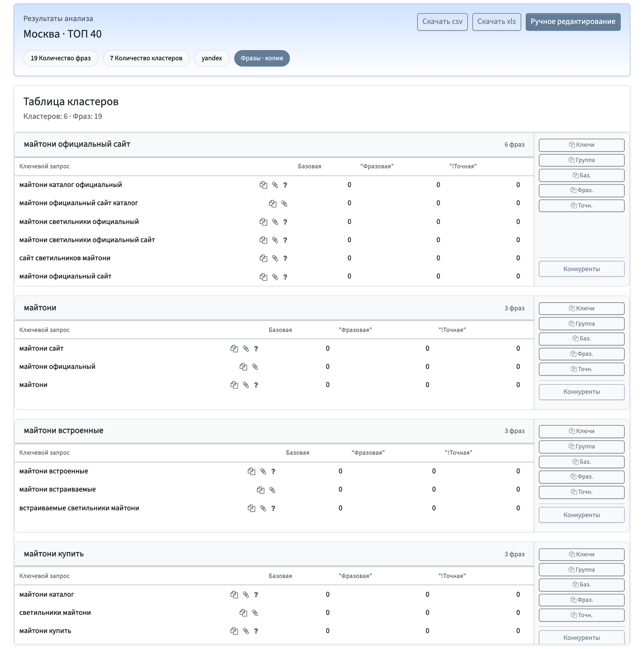Click the 'yandex' chip

coord(212,58)
